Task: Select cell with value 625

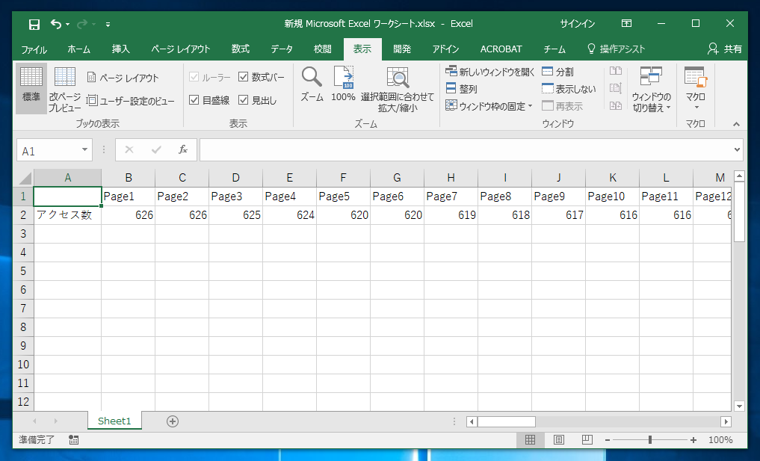Action: coord(236,215)
